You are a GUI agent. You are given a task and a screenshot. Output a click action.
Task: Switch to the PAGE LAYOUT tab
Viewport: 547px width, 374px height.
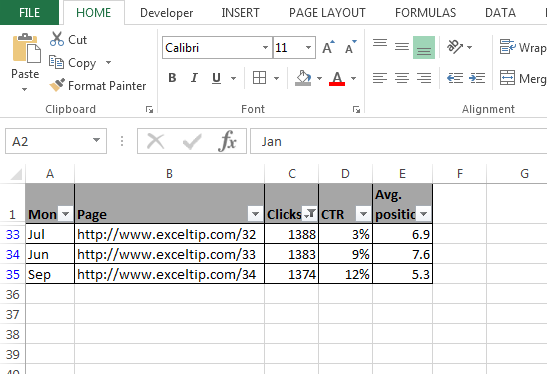(x=327, y=13)
